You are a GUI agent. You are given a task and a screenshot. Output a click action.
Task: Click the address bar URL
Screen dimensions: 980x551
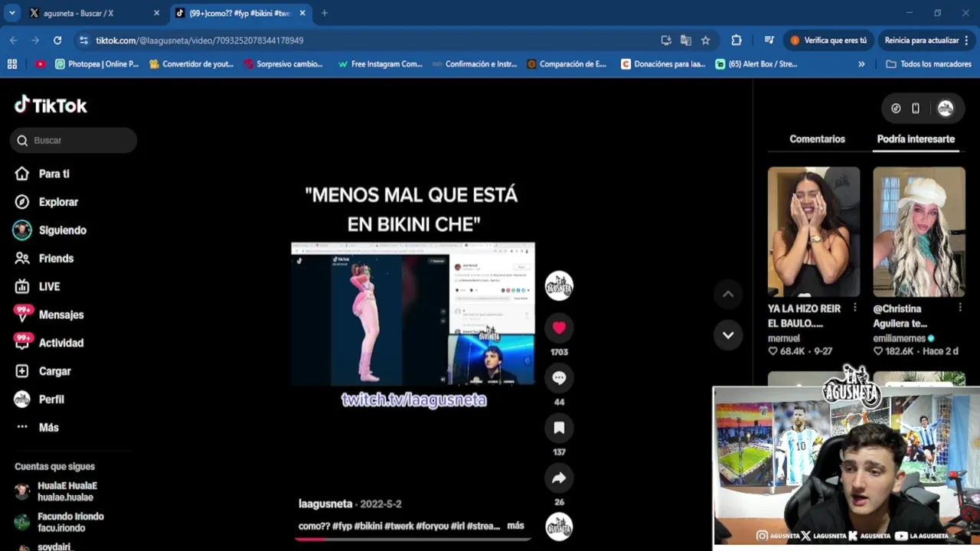(x=199, y=41)
